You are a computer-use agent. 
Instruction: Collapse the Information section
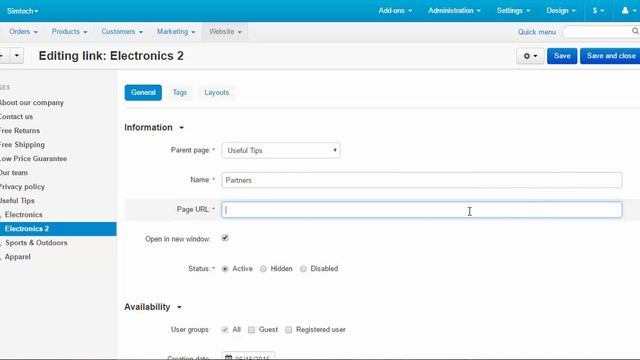point(154,127)
